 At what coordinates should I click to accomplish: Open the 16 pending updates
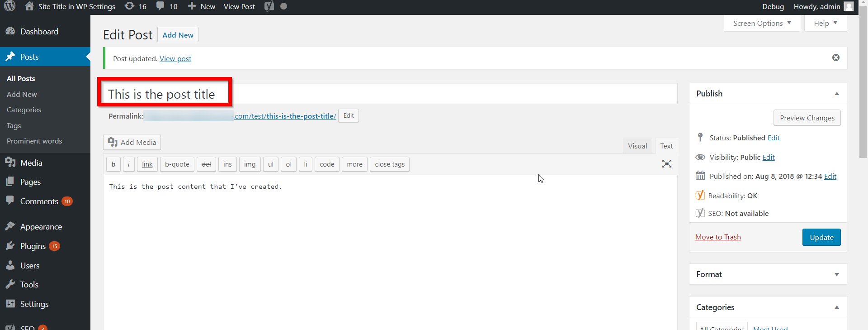[x=136, y=6]
